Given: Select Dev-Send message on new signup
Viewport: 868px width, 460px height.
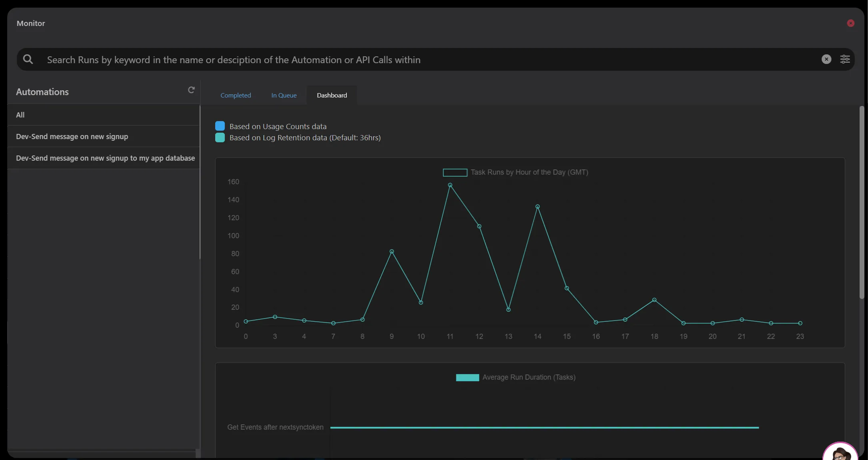Looking at the screenshot, I should click(x=104, y=136).
